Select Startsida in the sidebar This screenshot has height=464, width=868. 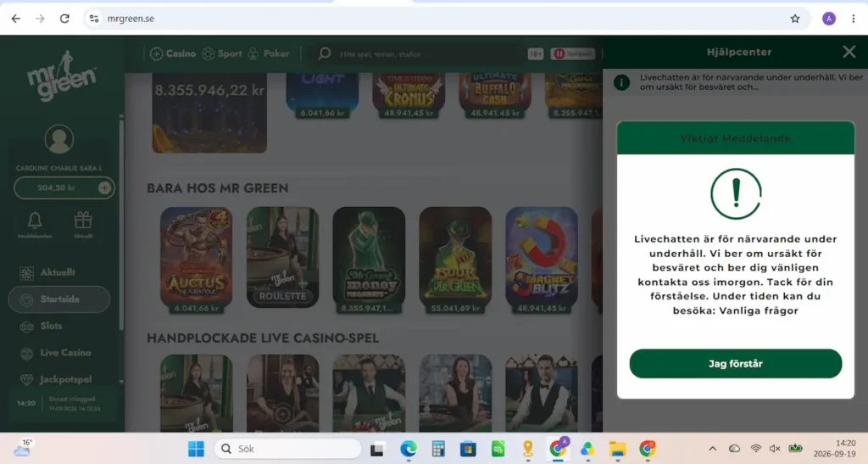59,299
